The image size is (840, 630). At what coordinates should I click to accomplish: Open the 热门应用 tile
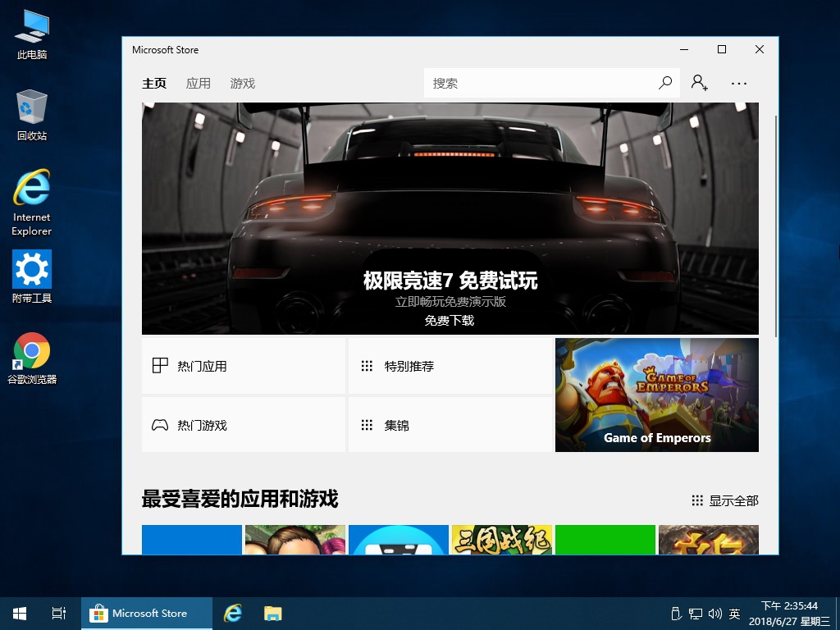tap(243, 366)
